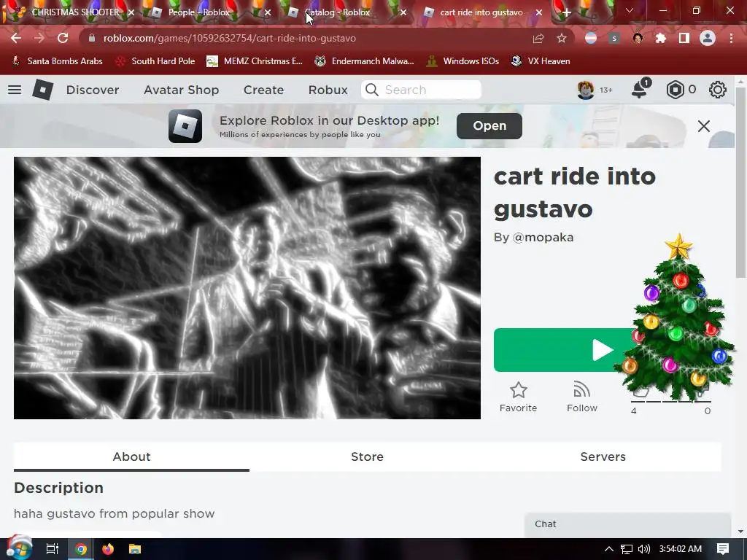The height and width of the screenshot is (560, 747).
Task: Open the Windows ISOs bookmark
Action: point(462,61)
